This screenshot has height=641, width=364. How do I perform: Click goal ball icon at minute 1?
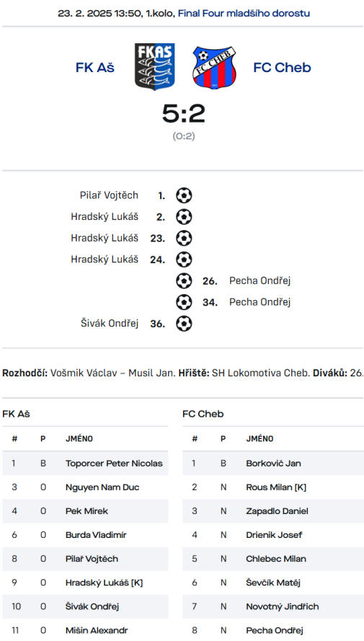click(x=184, y=195)
